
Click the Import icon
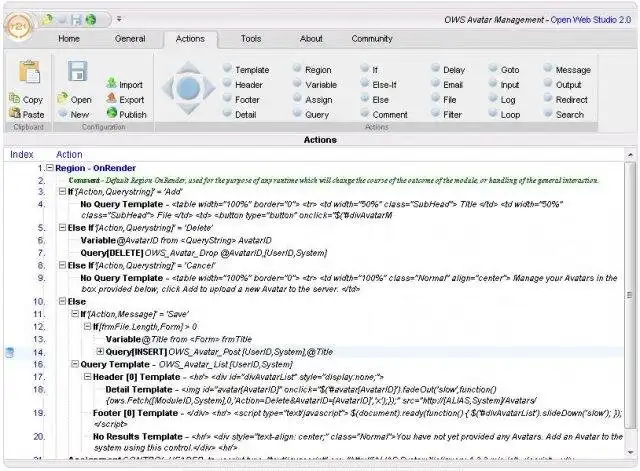coord(111,83)
